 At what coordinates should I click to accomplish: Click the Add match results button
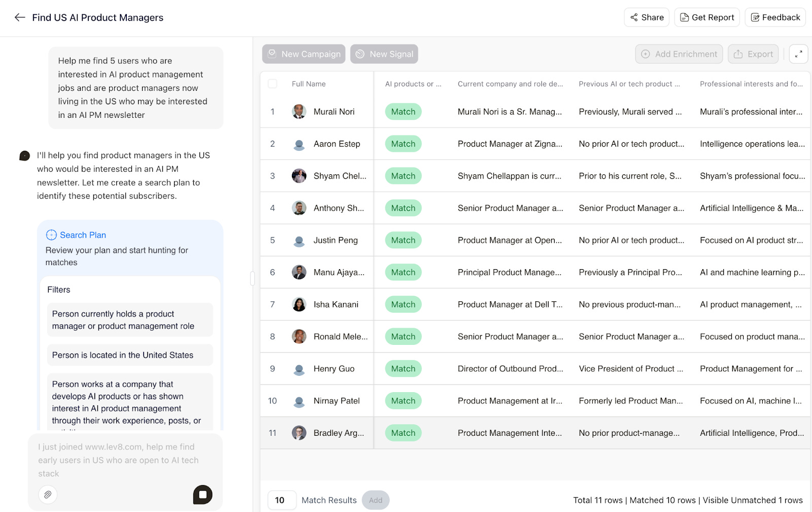point(376,500)
